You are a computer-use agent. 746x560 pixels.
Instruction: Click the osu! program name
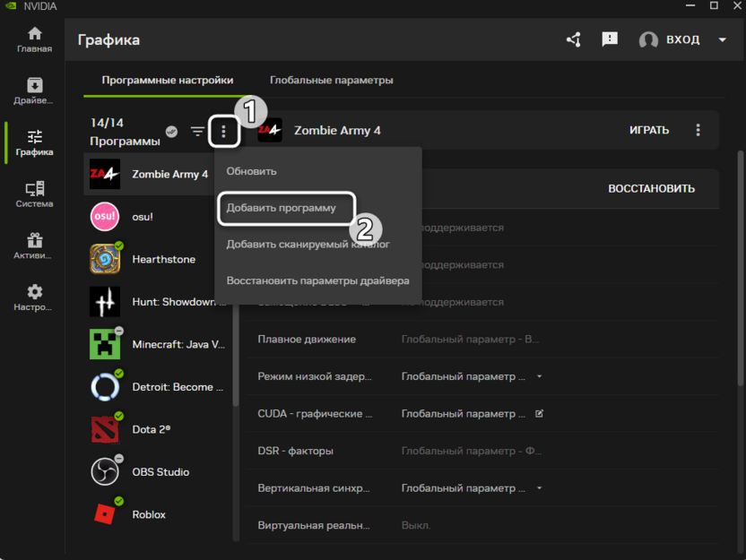[143, 217]
